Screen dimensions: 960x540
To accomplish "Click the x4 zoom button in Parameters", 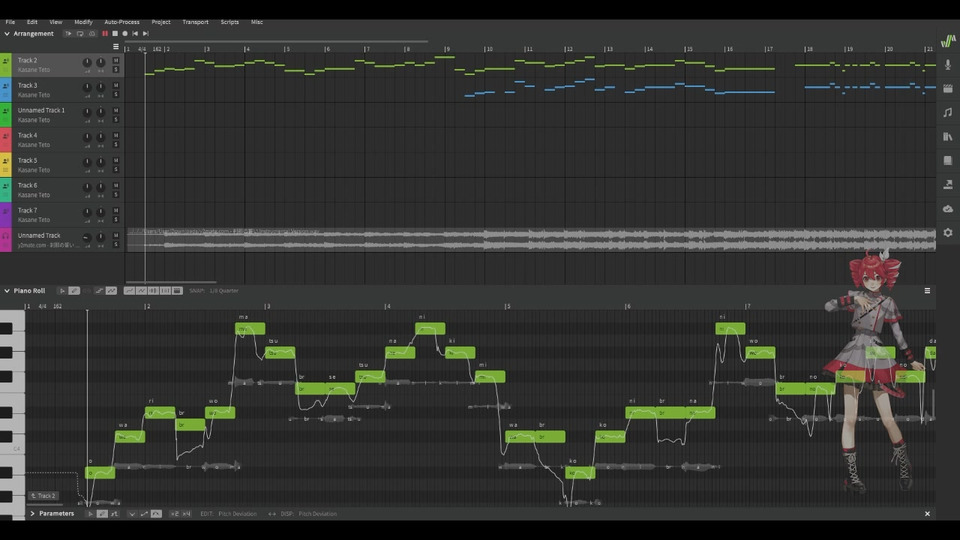I will point(186,514).
